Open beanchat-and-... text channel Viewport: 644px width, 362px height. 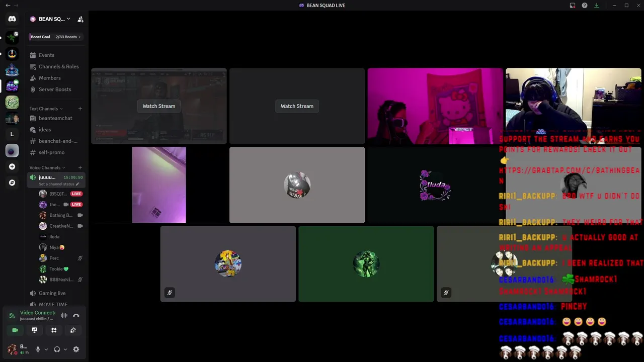pyautogui.click(x=55, y=141)
